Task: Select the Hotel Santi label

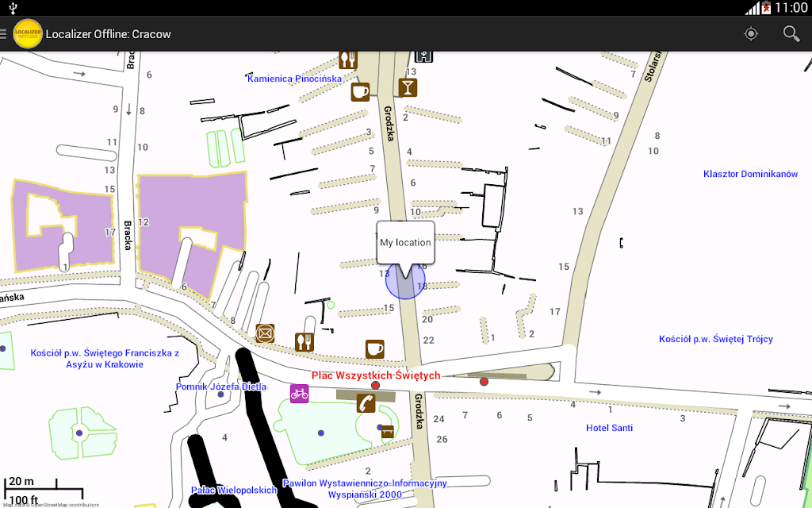Action: (x=609, y=428)
